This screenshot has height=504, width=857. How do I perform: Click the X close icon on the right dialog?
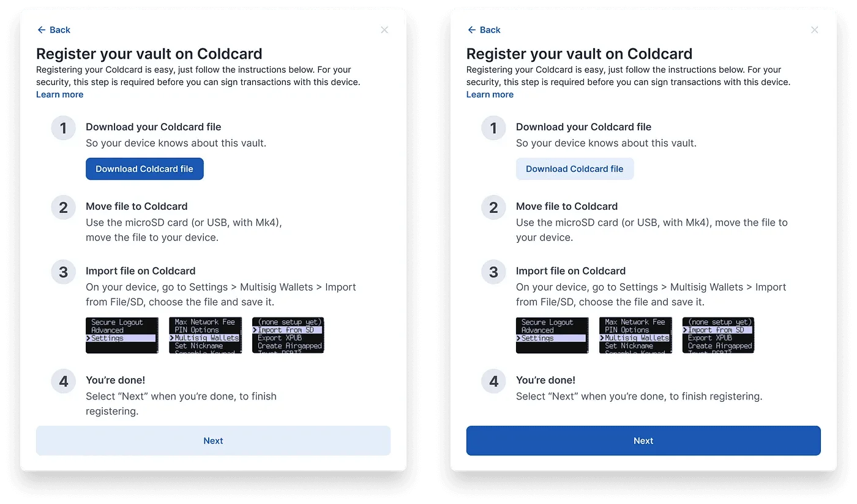tap(815, 29)
